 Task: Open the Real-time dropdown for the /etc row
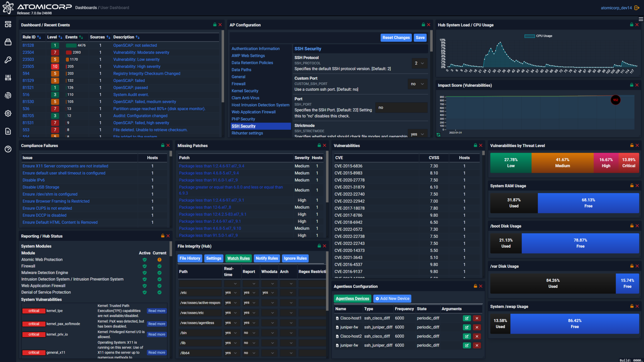click(231, 293)
